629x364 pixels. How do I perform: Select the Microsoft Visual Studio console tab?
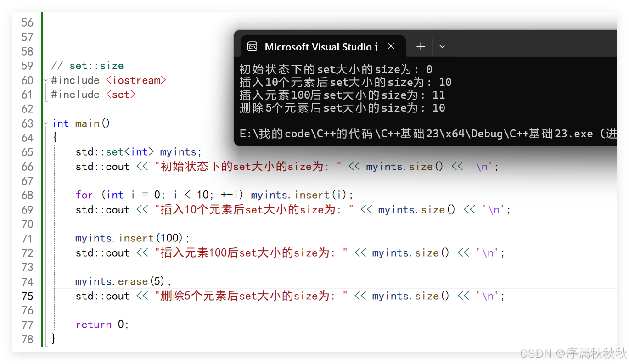323,46
